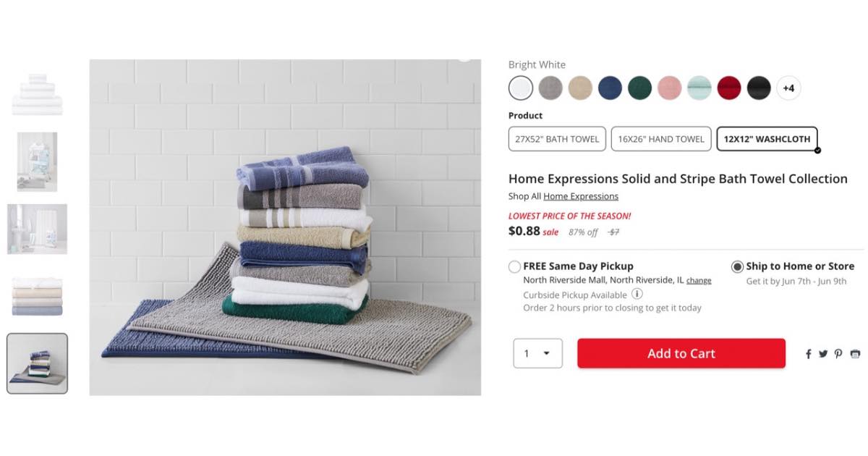View the white towel stack thumbnail
The image size is (868, 456).
click(x=37, y=94)
